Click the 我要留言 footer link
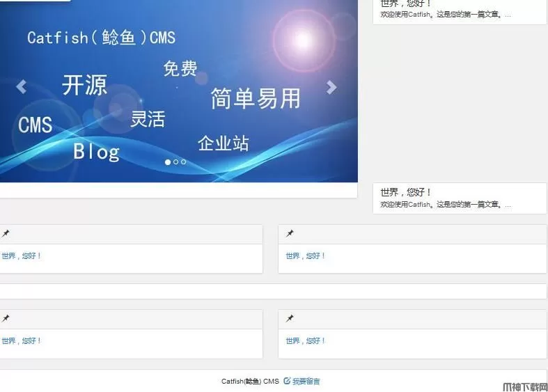 tap(306, 382)
